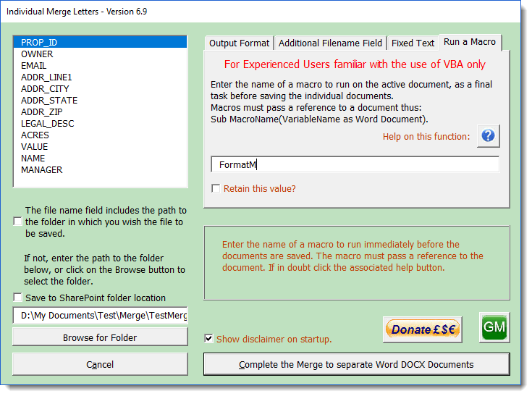Screen dimensions: 532x396
Task: Select the Fixed Text tab
Action: [x=413, y=43]
